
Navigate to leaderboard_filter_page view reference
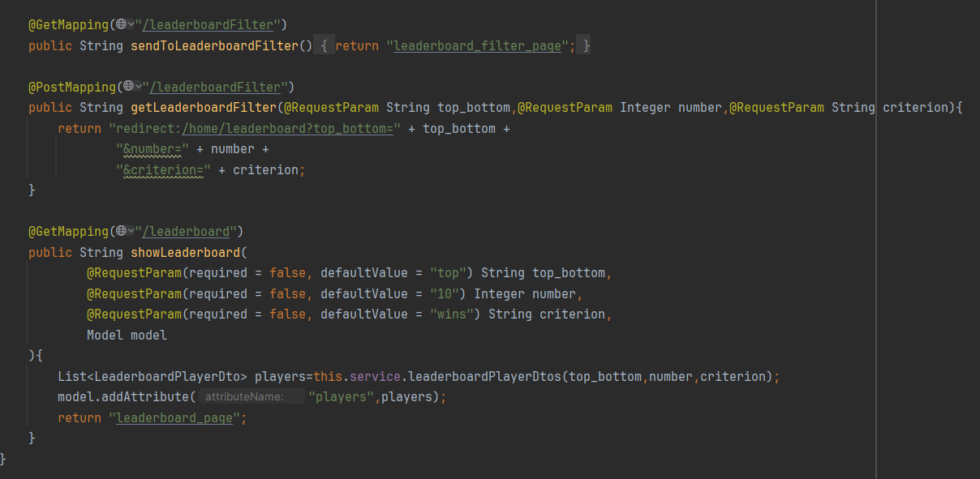point(478,46)
